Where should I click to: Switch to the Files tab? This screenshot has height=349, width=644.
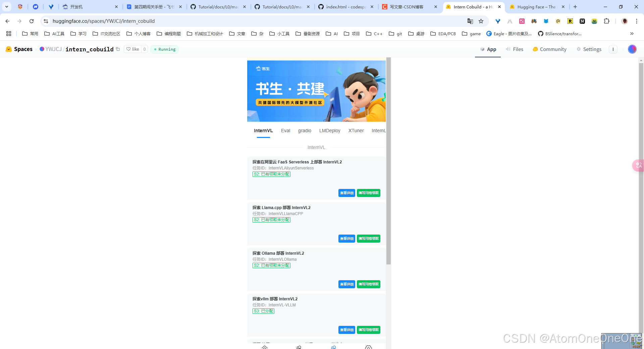pos(515,49)
